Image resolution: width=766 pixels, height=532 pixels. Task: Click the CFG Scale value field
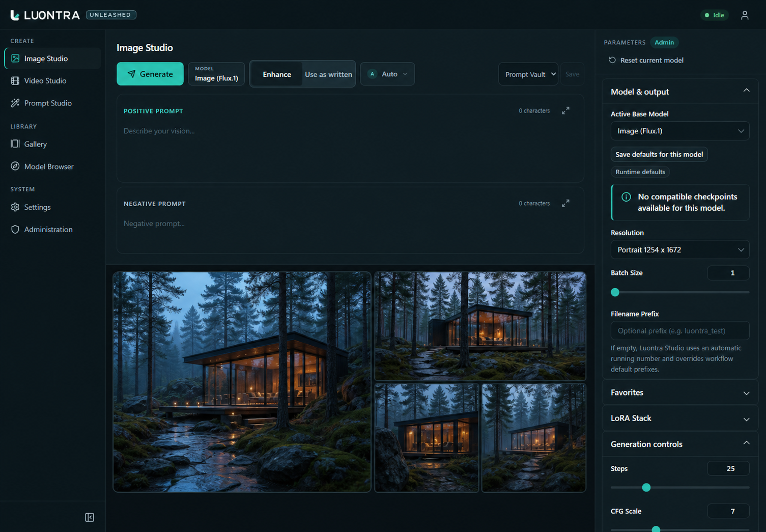[728, 511]
